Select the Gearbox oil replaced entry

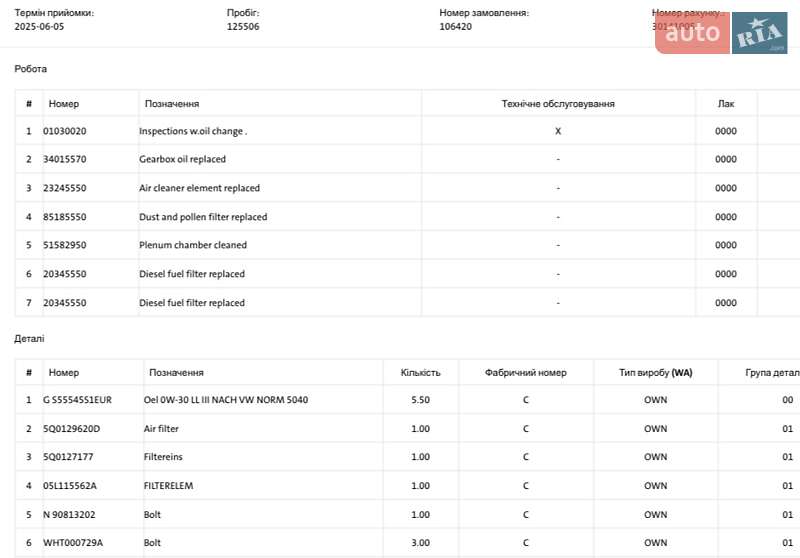(182, 159)
